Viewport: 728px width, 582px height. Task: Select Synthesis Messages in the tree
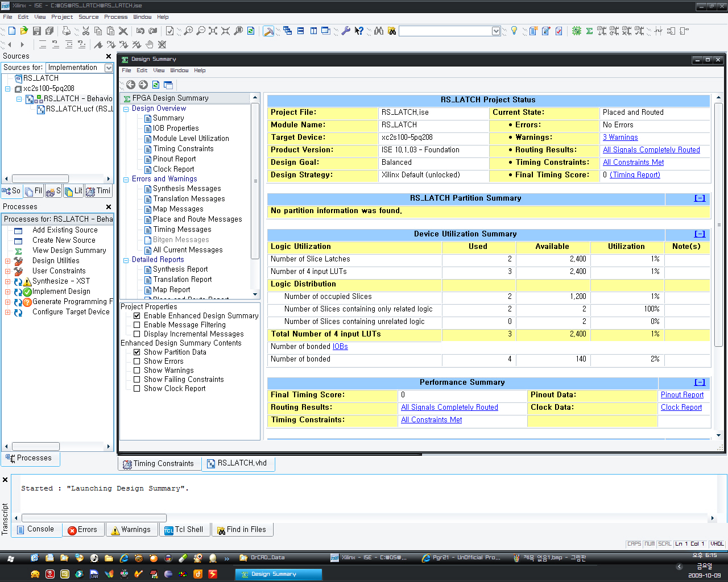187,189
